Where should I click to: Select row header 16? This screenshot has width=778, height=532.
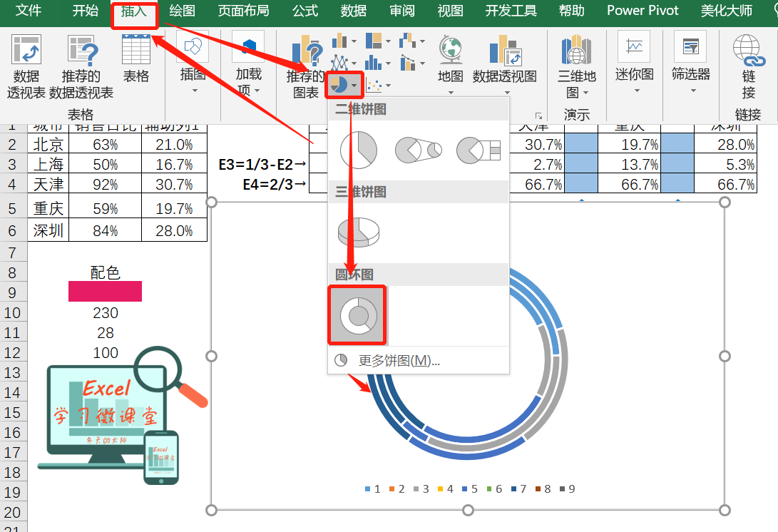pyautogui.click(x=12, y=432)
